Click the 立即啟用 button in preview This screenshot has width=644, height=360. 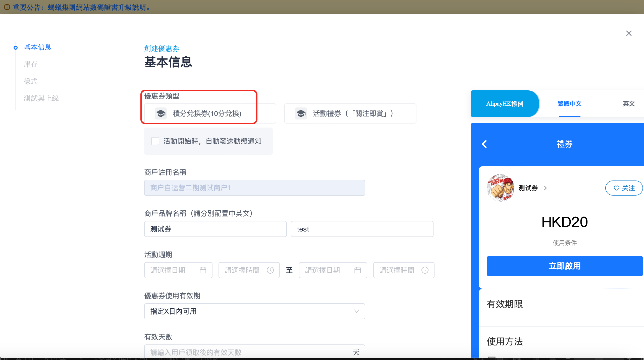564,266
